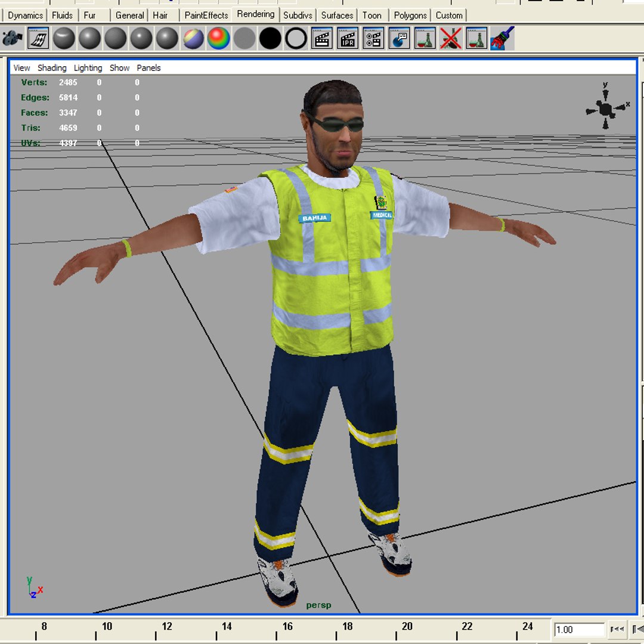This screenshot has width=644, height=644.
Task: Click frame 10 on the time slider
Action: [107, 626]
